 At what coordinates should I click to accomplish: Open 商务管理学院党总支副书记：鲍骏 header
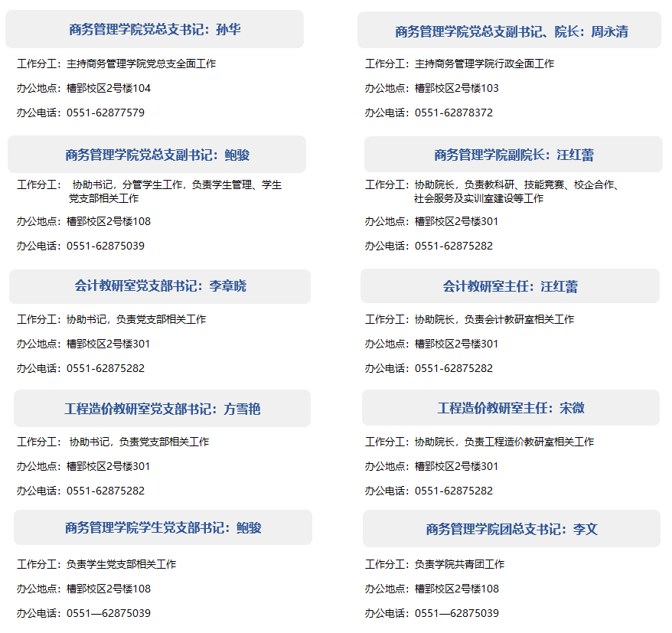click(x=157, y=155)
